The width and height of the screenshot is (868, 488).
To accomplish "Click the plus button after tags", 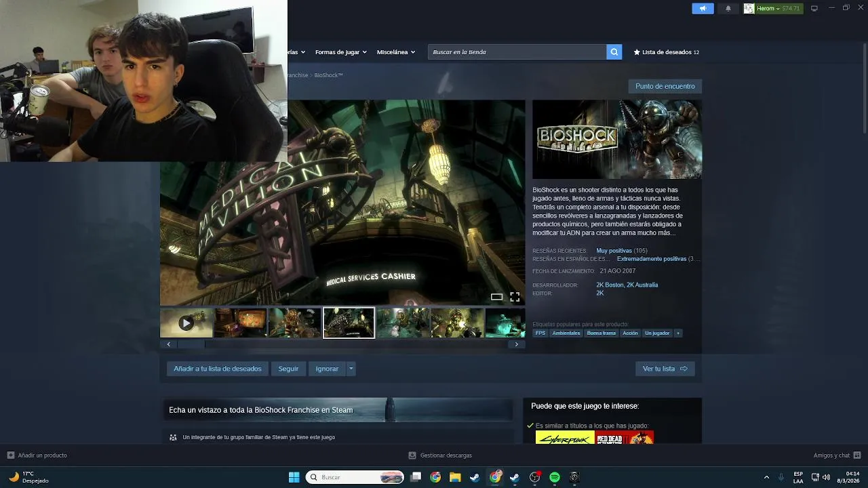I will click(677, 333).
